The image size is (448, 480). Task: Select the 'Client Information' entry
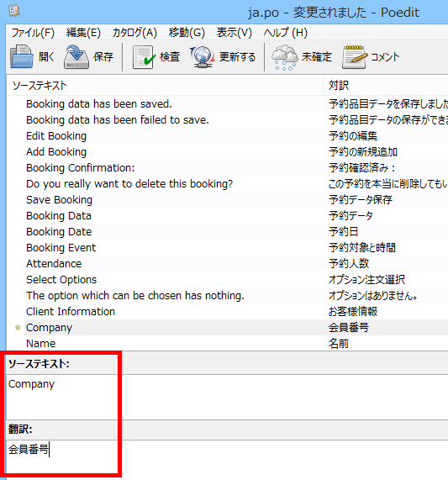(x=227, y=311)
